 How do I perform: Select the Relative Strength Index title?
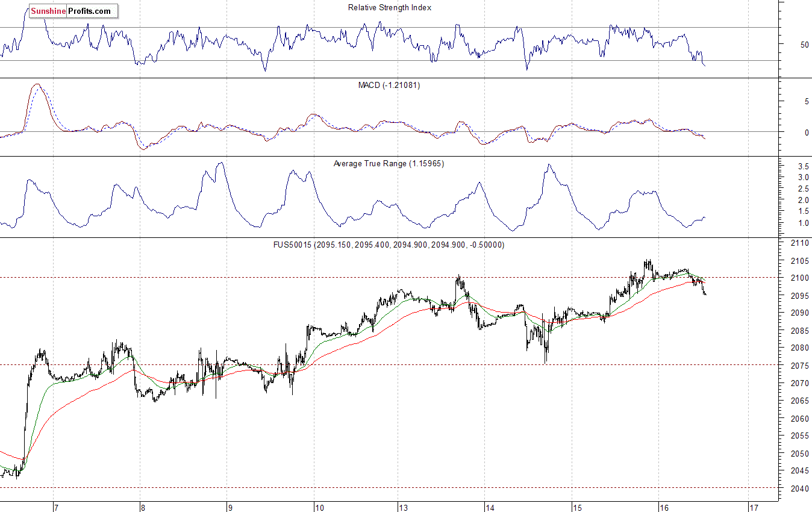click(x=390, y=8)
